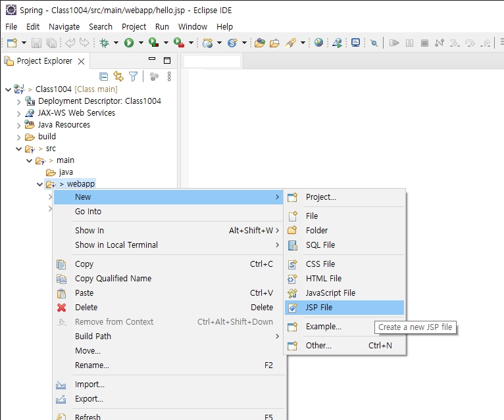Collapse the Class1004 project node
504x420 pixels.
pos(9,89)
